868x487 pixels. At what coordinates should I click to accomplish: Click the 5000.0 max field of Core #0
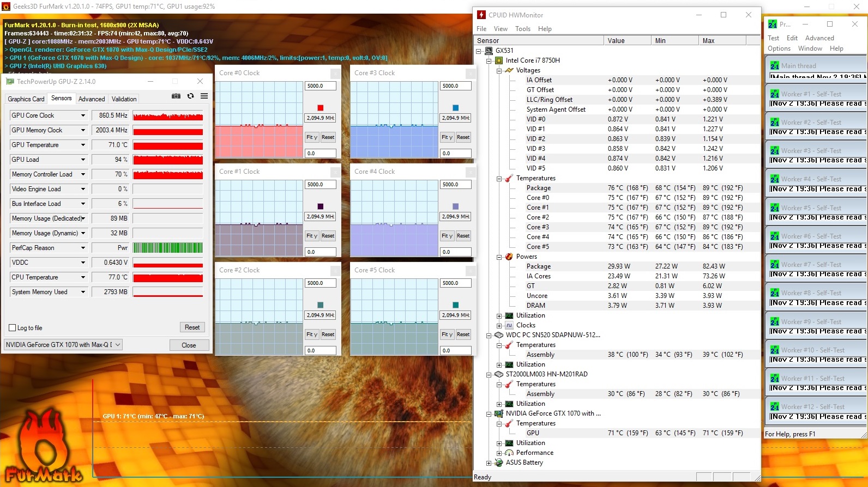pyautogui.click(x=321, y=86)
